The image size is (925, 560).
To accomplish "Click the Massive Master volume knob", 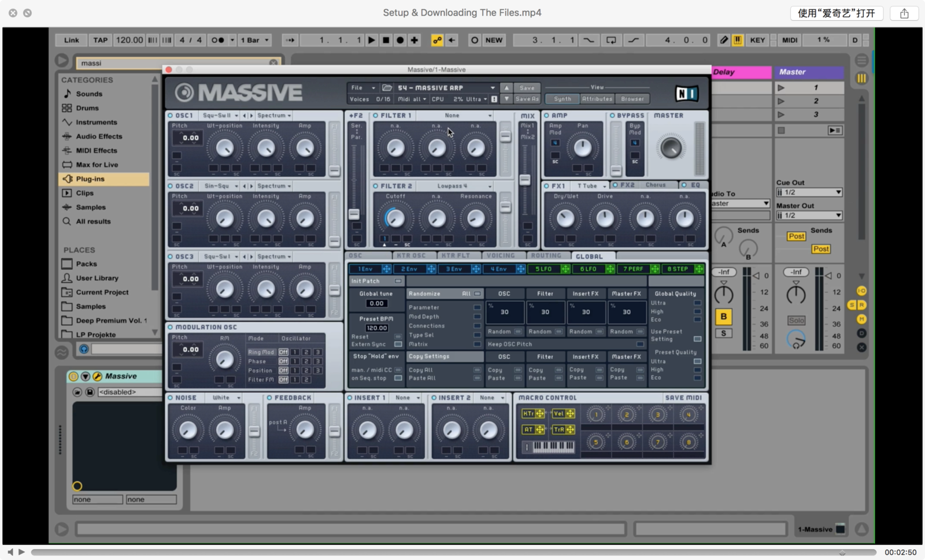I will click(x=671, y=148).
